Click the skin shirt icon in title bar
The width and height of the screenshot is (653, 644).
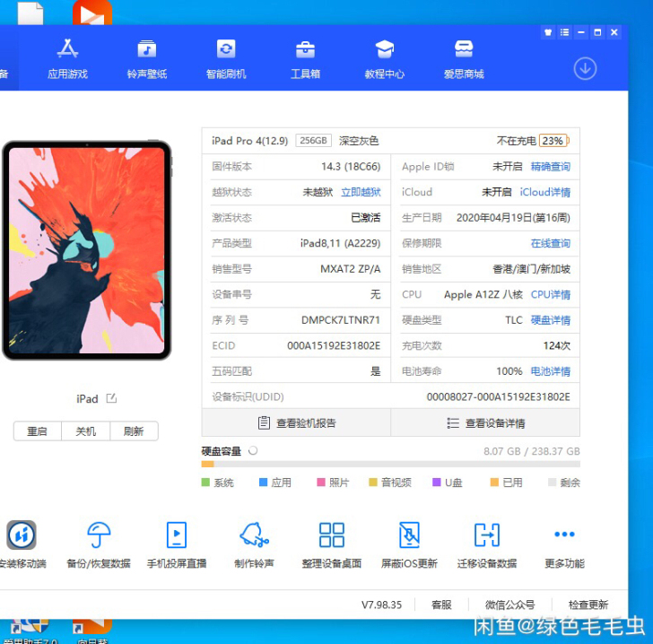pos(548,32)
